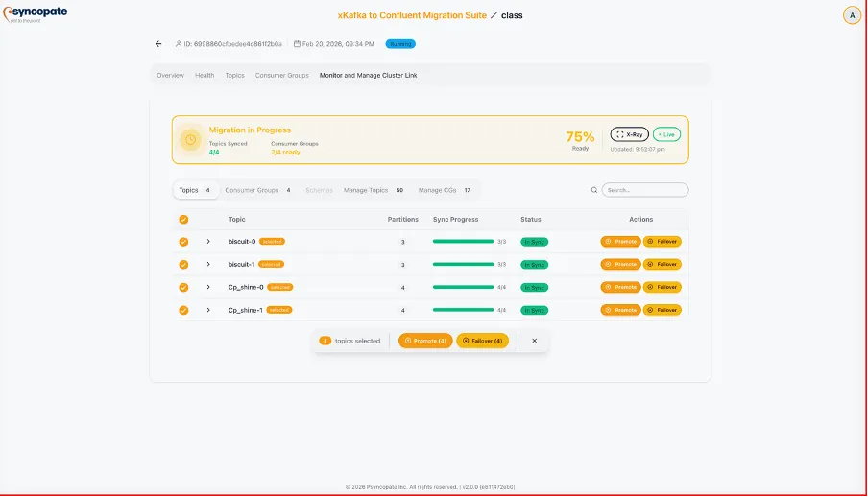Click the user ID icon
Image resolution: width=868 pixels, height=497 pixels.
[179, 44]
